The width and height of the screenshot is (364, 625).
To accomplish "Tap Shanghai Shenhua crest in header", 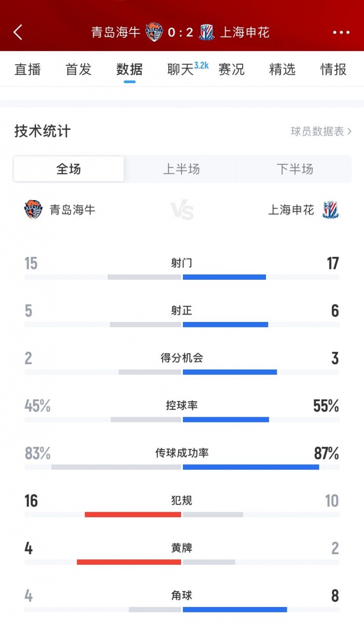I will pyautogui.click(x=207, y=33).
